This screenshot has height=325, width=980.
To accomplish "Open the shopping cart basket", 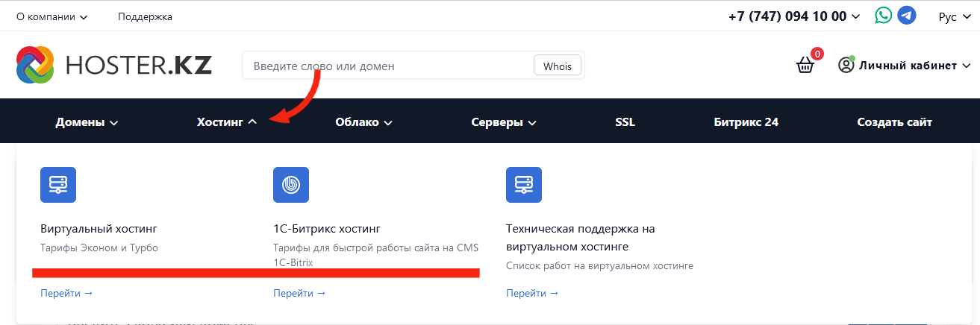I will (x=805, y=66).
